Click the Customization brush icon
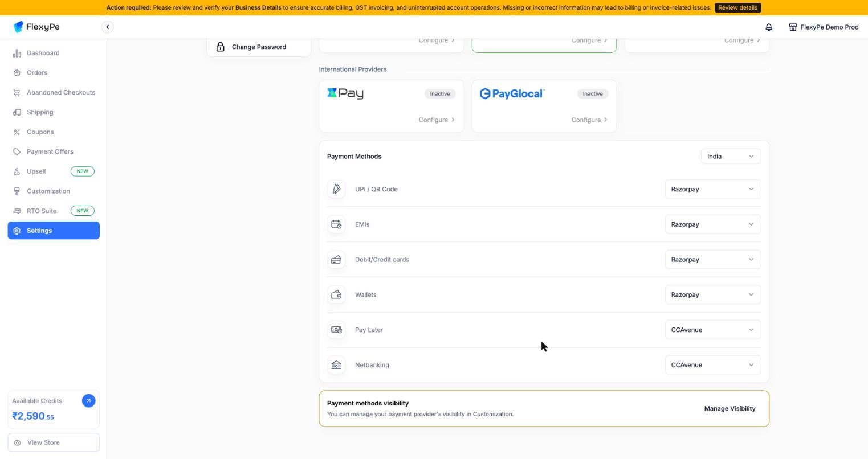Screen dimensions: 868x459 click(x=17, y=191)
